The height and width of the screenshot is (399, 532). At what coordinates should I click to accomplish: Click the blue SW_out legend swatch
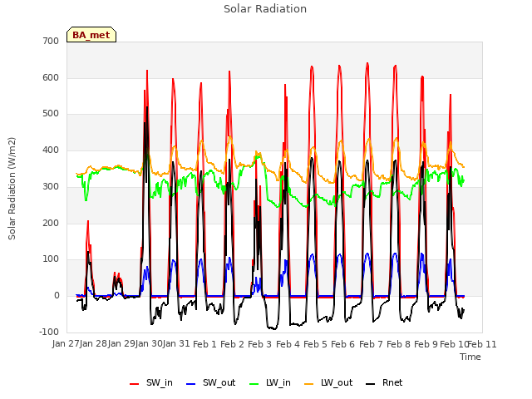tap(191, 384)
